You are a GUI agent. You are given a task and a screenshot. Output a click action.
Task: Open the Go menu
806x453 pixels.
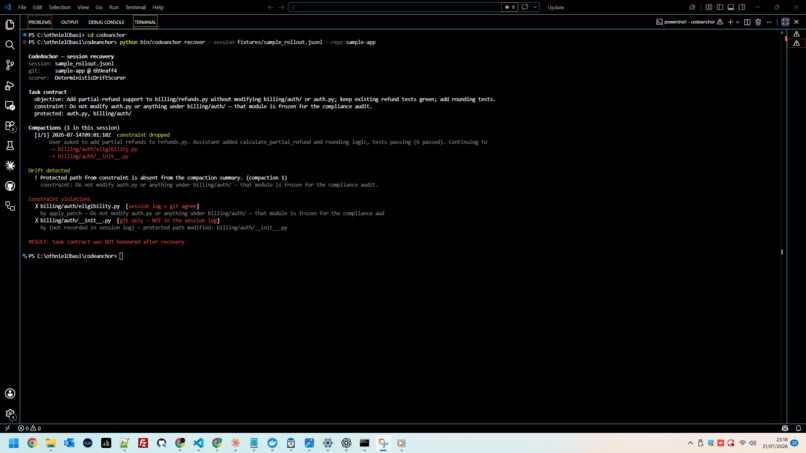coord(99,7)
